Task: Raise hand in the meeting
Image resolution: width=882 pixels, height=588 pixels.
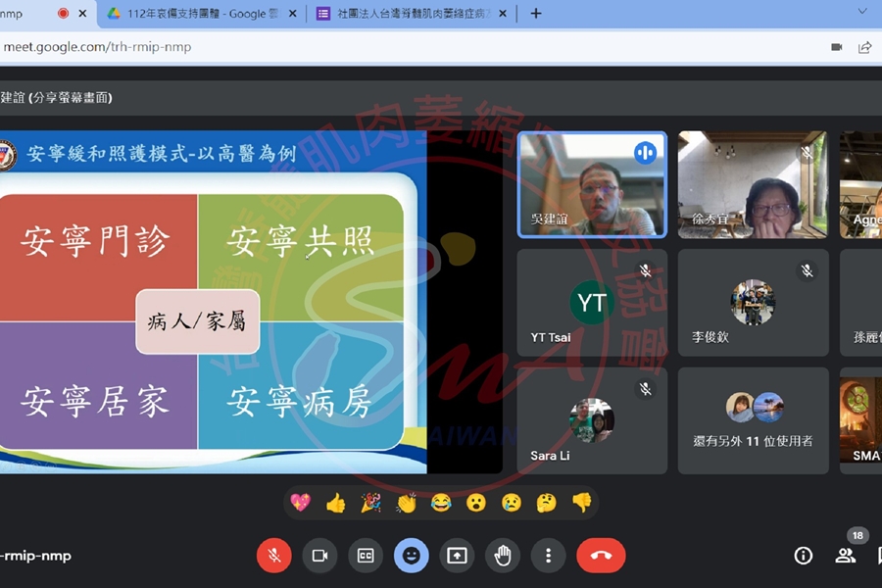Action: pos(503,556)
